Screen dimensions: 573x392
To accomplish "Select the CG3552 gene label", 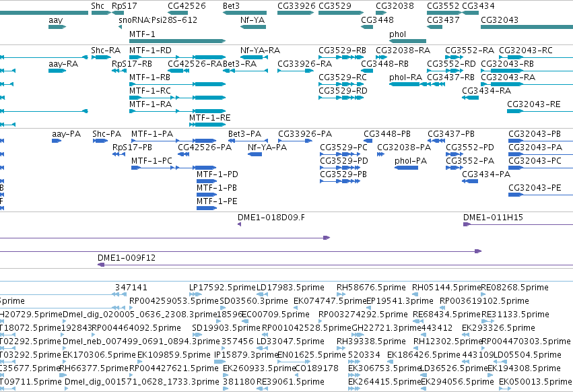I will 443,6.
